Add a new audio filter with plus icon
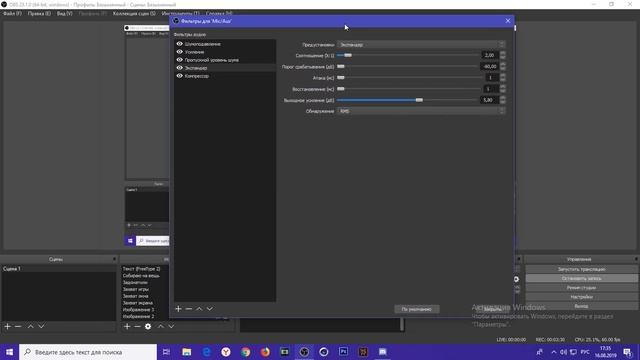 [178, 309]
